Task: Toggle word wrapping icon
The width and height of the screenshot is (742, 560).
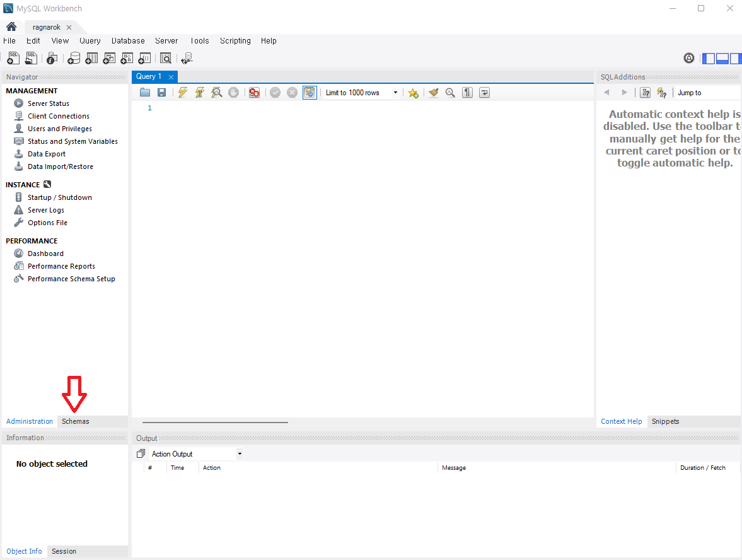Action: (x=485, y=93)
